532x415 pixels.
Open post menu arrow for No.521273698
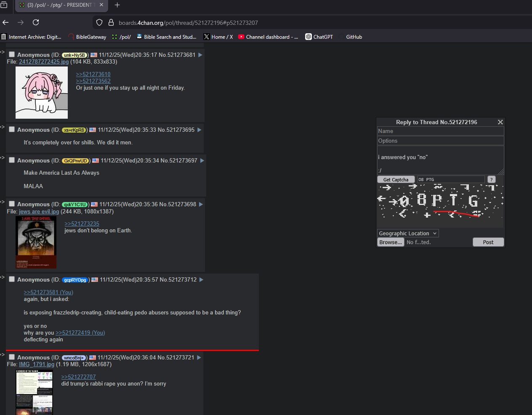[201, 204]
